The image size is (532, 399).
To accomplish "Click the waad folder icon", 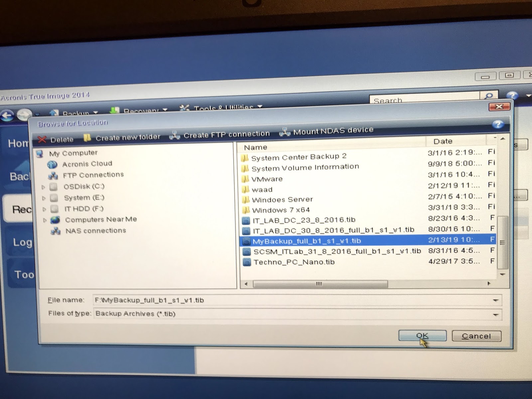I will coord(246,190).
